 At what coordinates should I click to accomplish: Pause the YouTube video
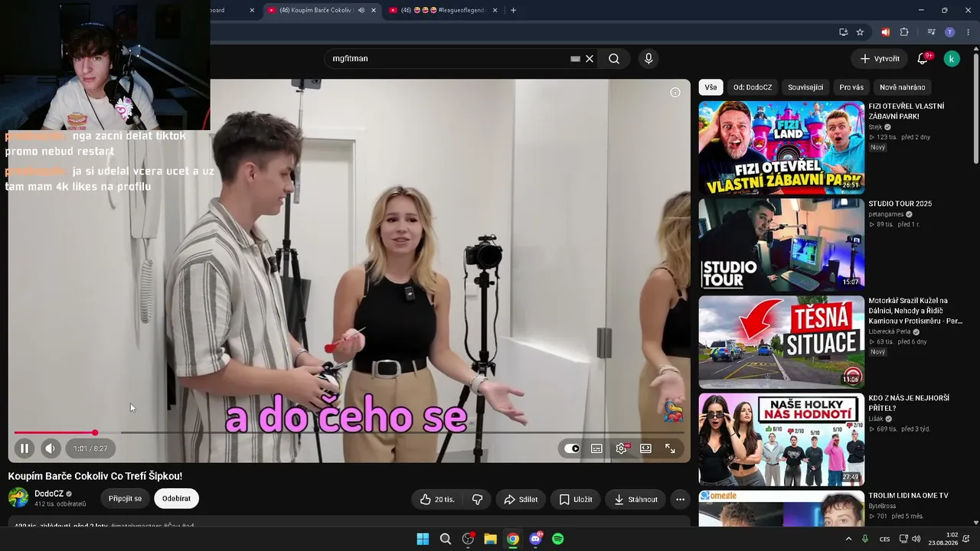coord(24,448)
